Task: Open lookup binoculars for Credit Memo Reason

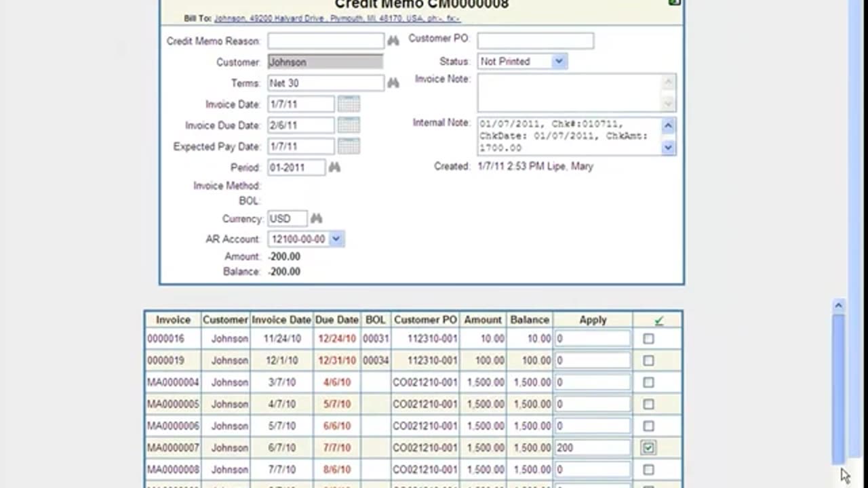Action: [393, 41]
